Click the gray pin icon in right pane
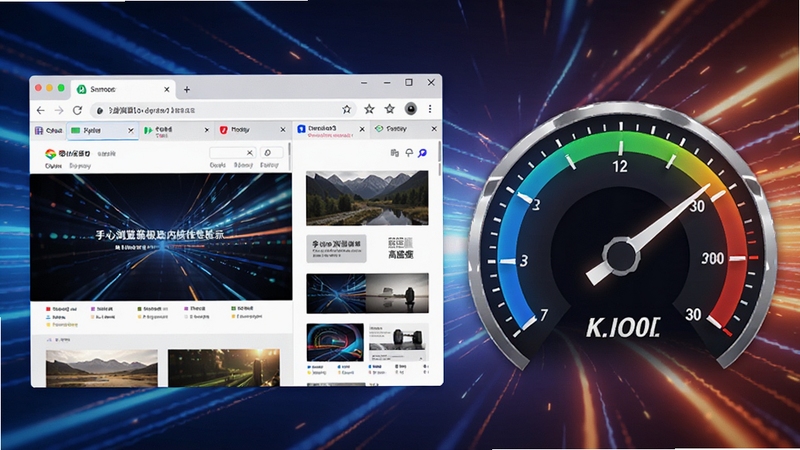The height and width of the screenshot is (450, 800). [409, 153]
